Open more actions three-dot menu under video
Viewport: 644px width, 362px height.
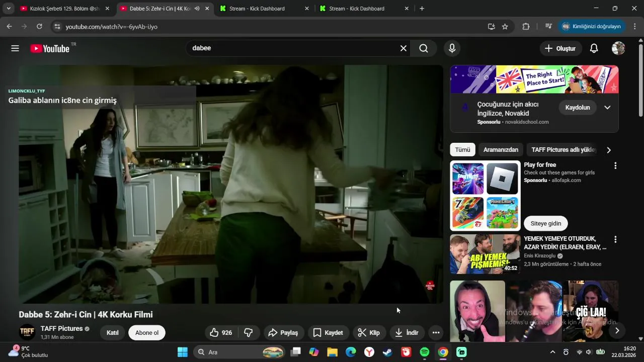coord(436,332)
